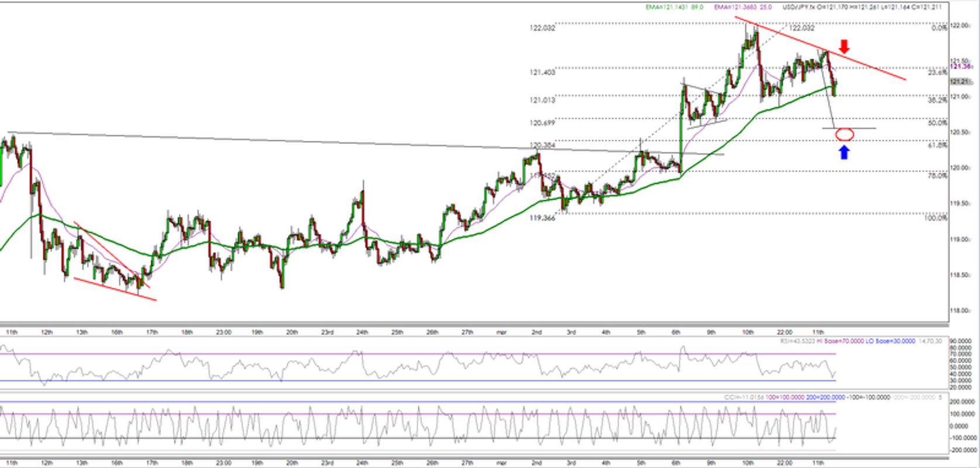980x468 pixels.
Task: Click the green EMA 89 indicator label
Action: point(674,7)
